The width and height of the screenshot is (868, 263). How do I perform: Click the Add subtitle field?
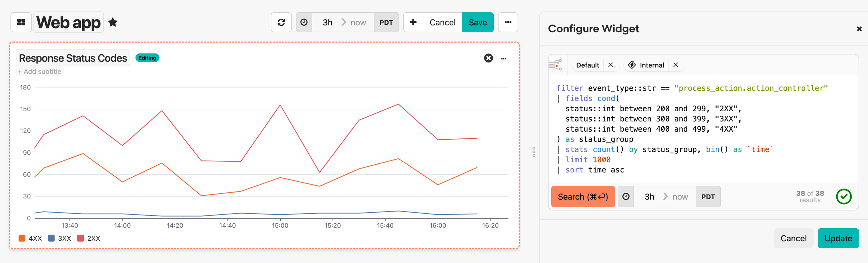(40, 72)
